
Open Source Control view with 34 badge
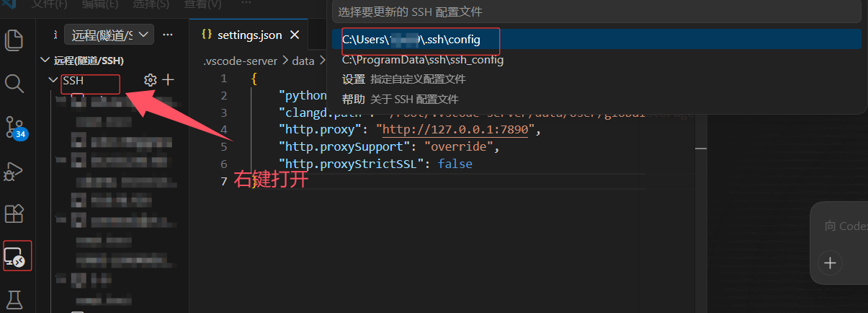pos(15,128)
